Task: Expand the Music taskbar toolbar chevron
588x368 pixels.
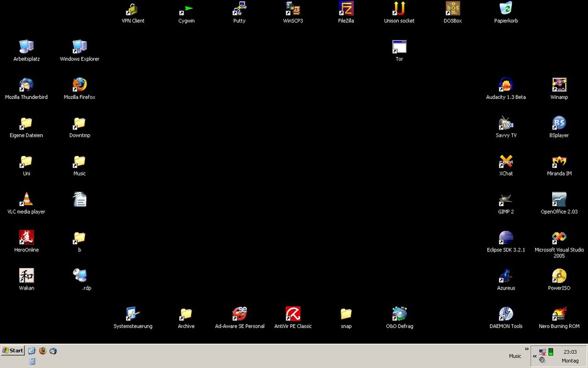Action: 526,349
